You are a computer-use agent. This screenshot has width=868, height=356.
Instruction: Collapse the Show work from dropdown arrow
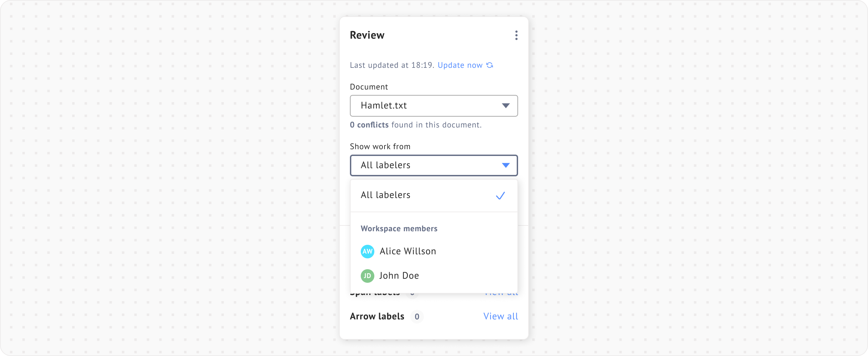tap(506, 165)
